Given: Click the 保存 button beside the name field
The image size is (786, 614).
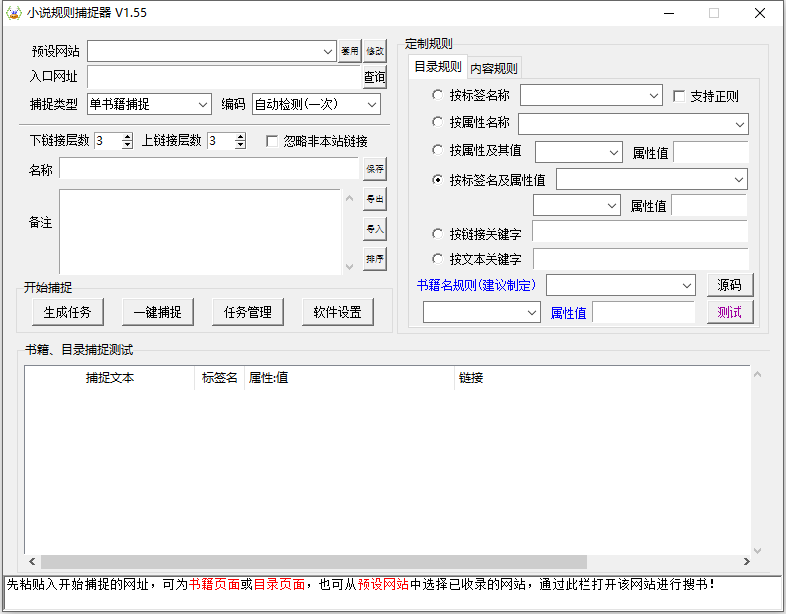Looking at the screenshot, I should tap(374, 169).
